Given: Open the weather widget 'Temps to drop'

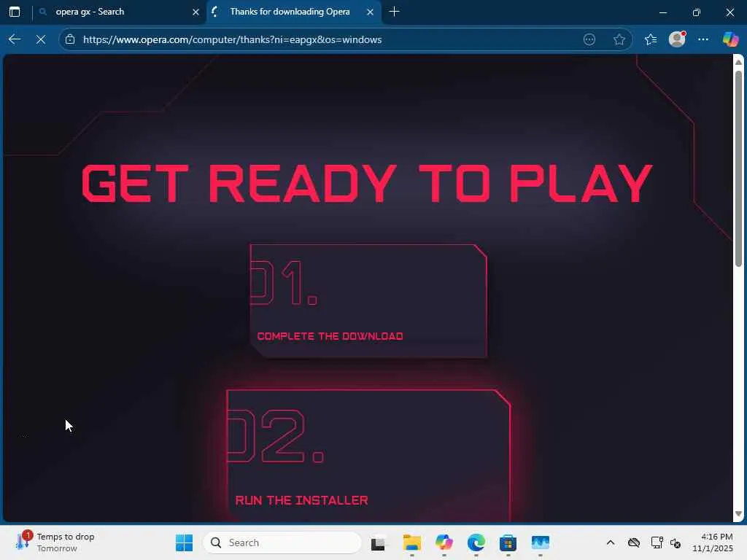Looking at the screenshot, I should click(55, 542).
